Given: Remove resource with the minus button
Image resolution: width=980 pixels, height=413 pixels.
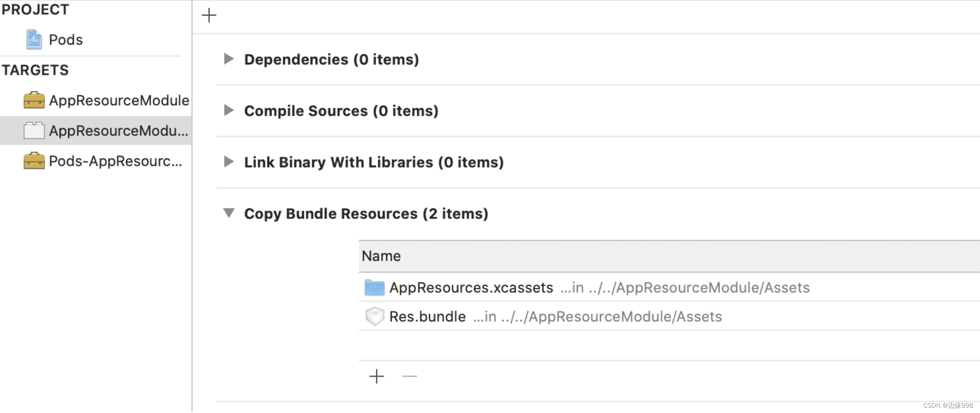Looking at the screenshot, I should 409,376.
